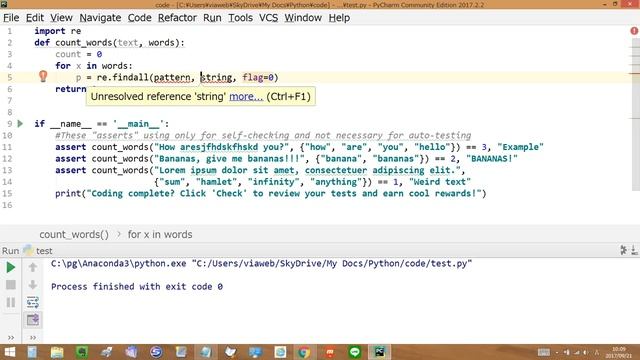Open the Tools menu
This screenshot has height=360, width=640.
[x=240, y=18]
